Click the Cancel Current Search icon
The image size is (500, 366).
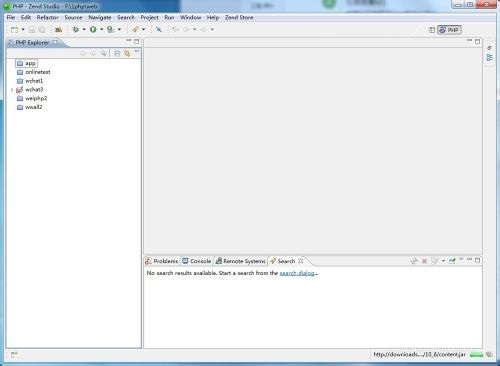point(424,261)
